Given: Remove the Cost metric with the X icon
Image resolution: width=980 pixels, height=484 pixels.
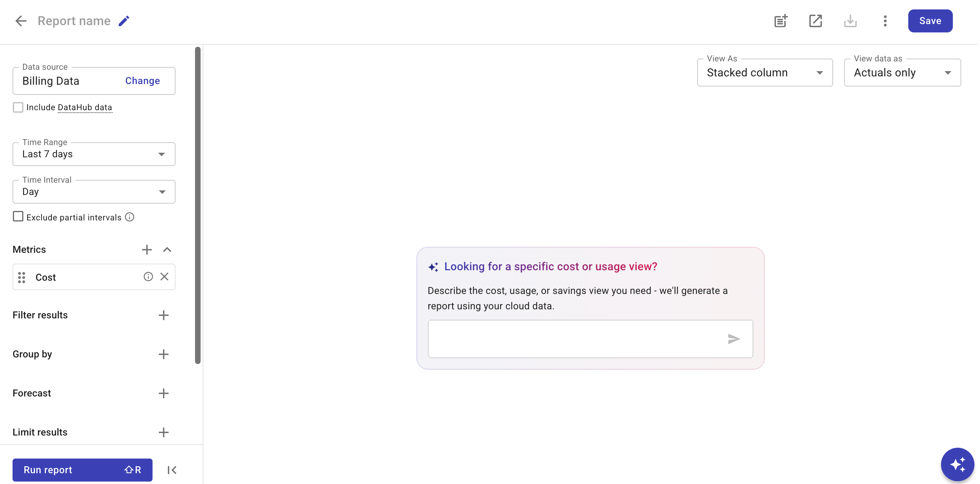Looking at the screenshot, I should tap(164, 277).
